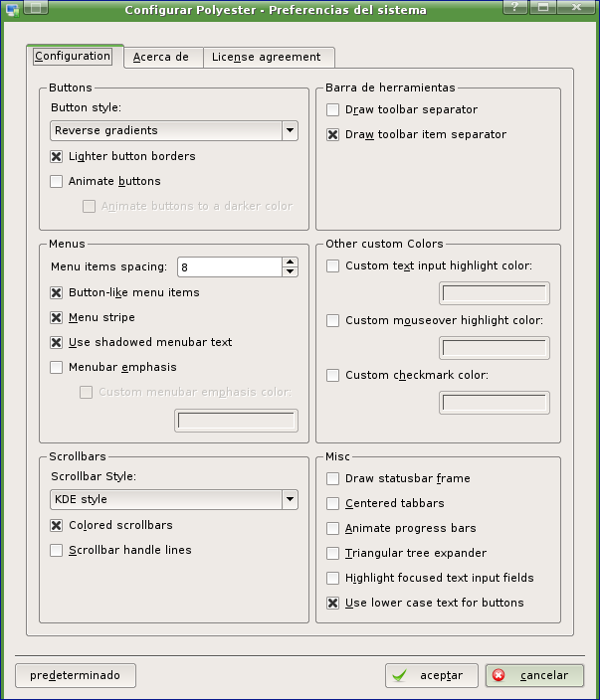Viewport: 600px width, 700px height.
Task: Open the License agreement tab
Action: point(269,57)
